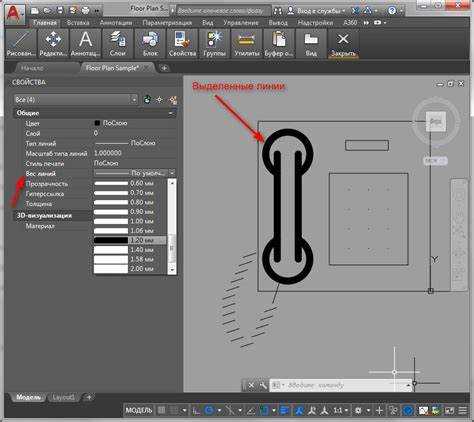Click the Print icon in quick access toolbar
The width and height of the screenshot is (474, 422).
tap(85, 11)
